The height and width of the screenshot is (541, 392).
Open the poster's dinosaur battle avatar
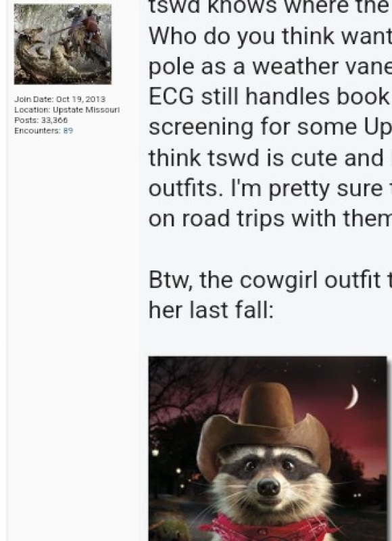click(x=63, y=44)
